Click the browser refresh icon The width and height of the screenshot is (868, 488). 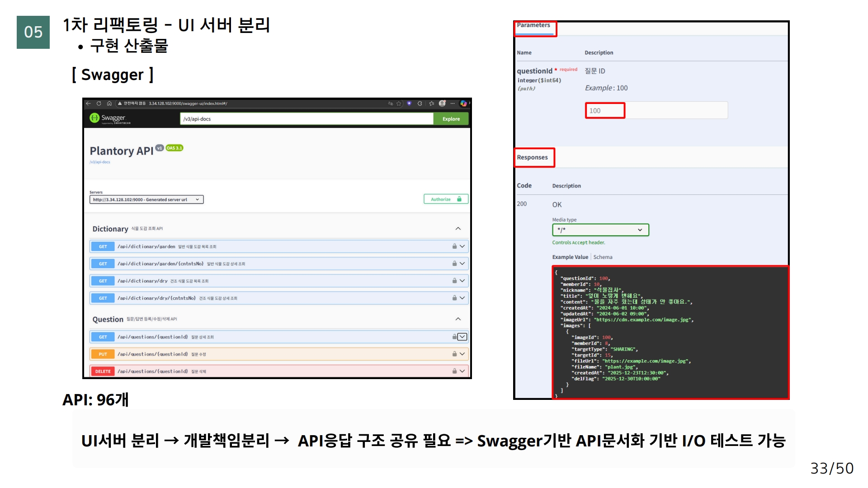pyautogui.click(x=99, y=103)
